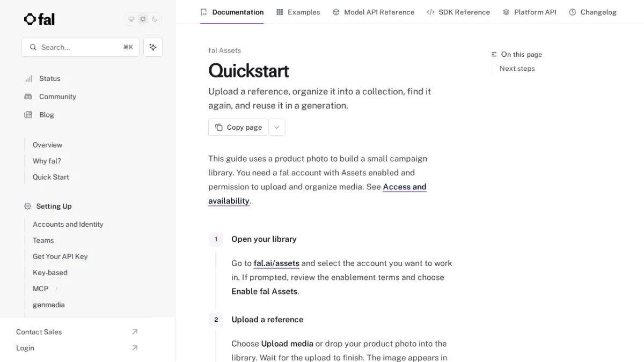The image size is (644, 362).
Task: Click Login external arrow icon
Action: (135, 348)
